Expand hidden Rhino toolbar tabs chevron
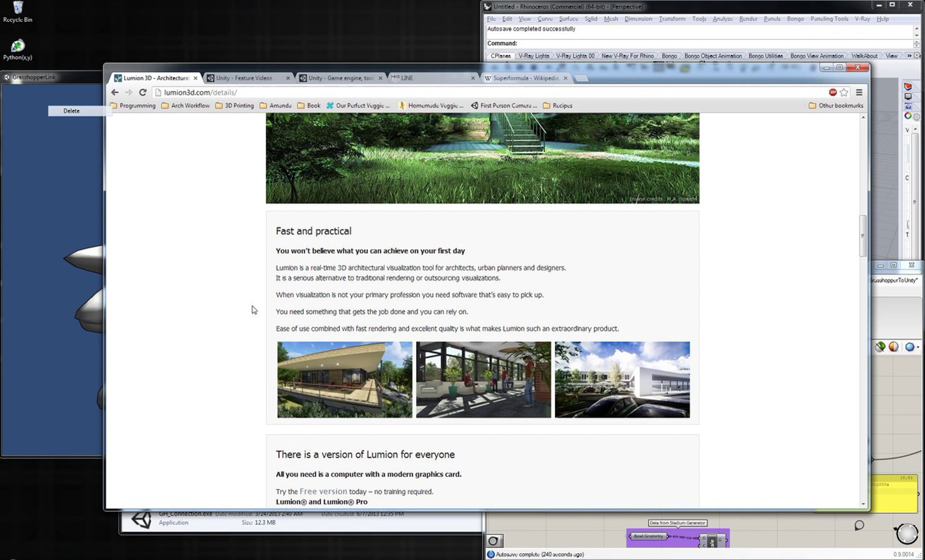 (x=909, y=56)
